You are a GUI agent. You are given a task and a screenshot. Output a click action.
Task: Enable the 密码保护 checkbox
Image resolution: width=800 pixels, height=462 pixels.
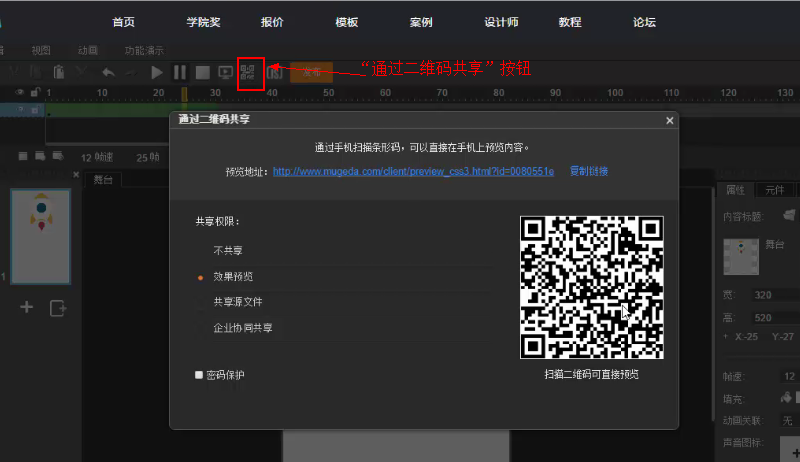click(199, 375)
